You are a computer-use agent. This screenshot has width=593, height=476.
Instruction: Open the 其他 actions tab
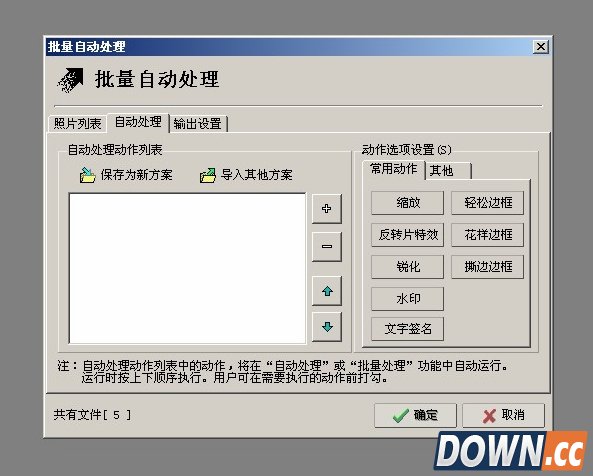pos(449,171)
